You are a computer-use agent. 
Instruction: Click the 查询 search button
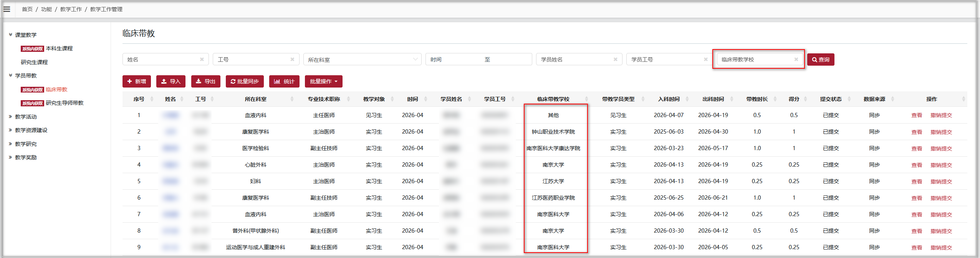pyautogui.click(x=821, y=60)
